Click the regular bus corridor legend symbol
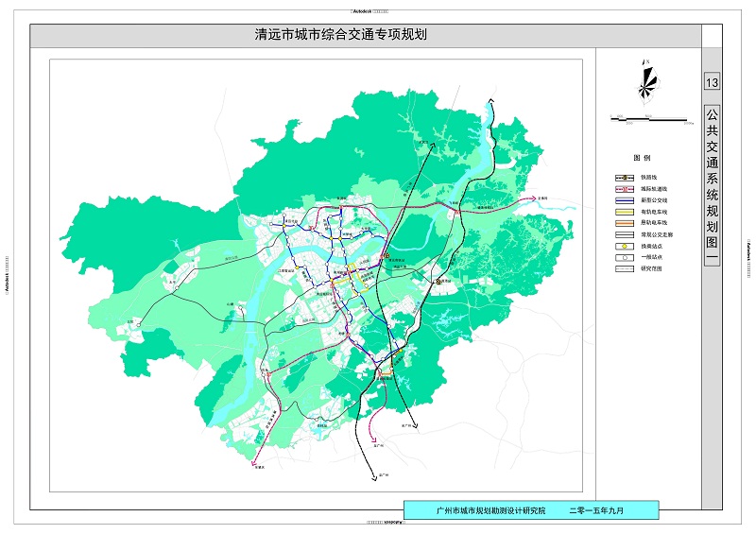 (x=623, y=234)
